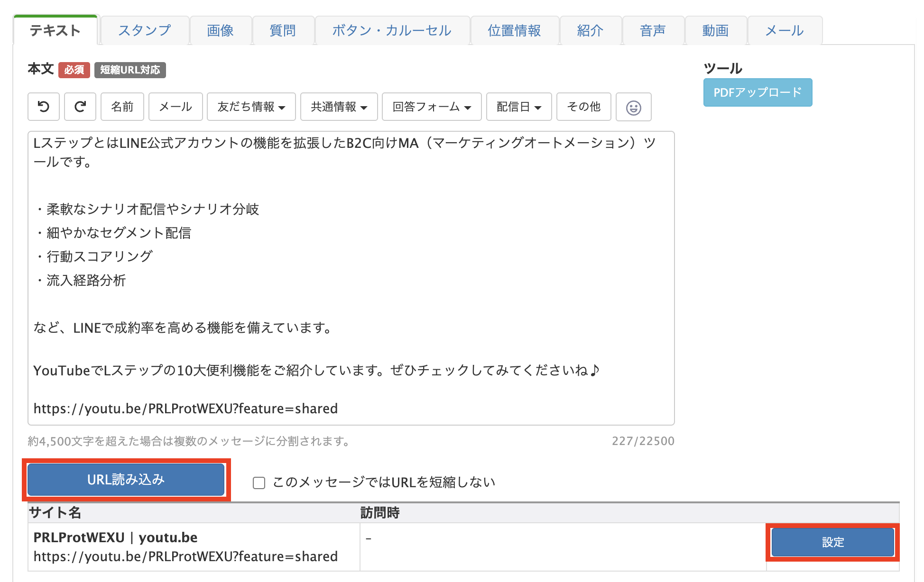
Task: Open the ボタン・カルーセル tab
Action: (392, 31)
